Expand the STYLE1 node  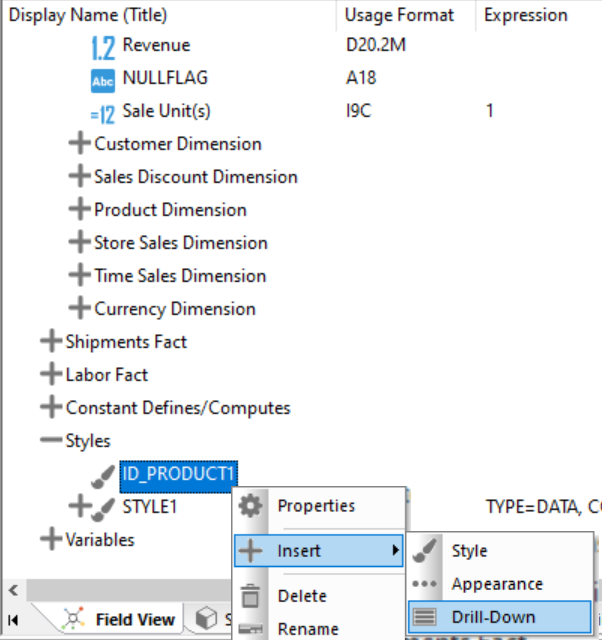(x=79, y=506)
